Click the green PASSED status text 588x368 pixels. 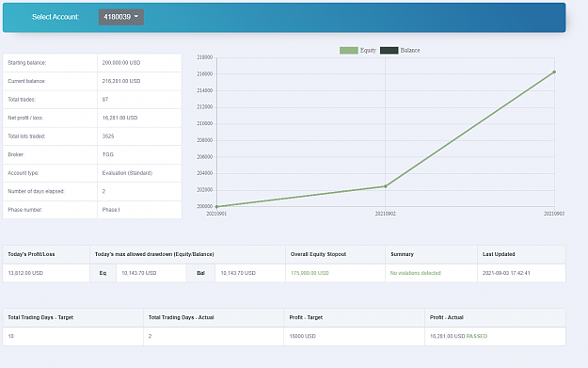477,336
